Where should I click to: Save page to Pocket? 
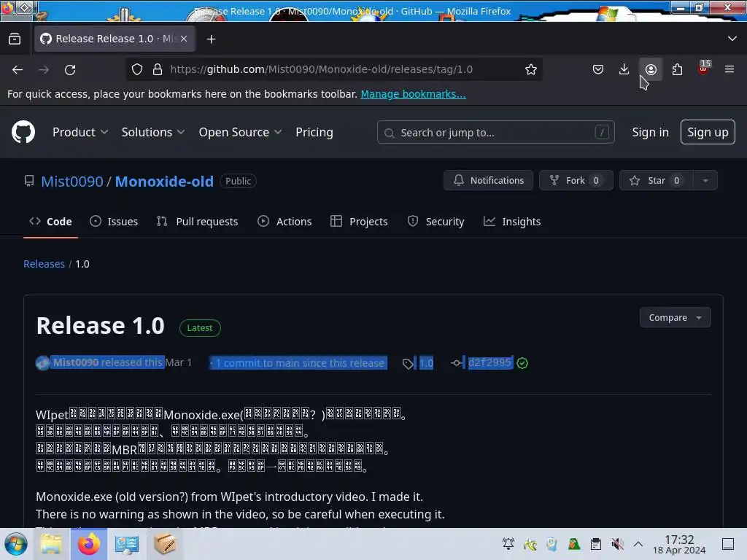598,69
